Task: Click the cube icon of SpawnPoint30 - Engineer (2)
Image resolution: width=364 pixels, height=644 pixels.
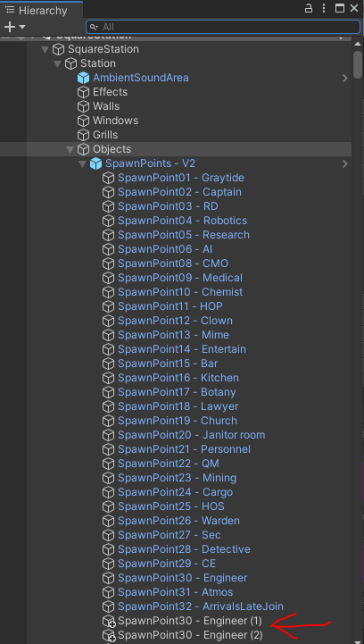Action: (108, 635)
